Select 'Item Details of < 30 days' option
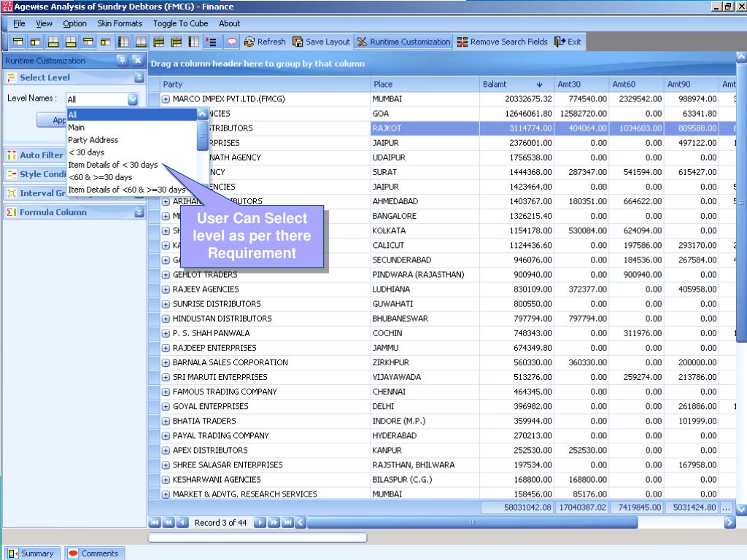This screenshot has width=747, height=560. 131,164
